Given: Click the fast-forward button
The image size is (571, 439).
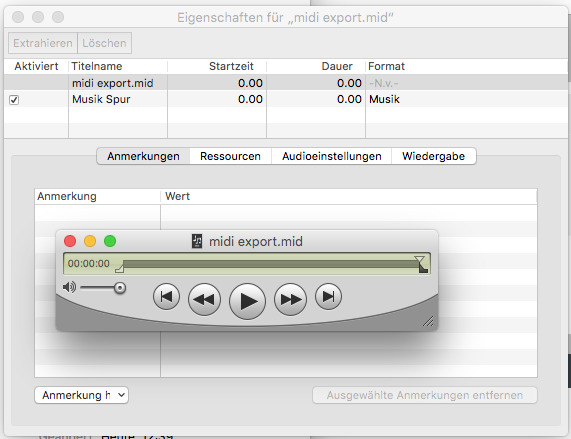Looking at the screenshot, I should tap(290, 299).
